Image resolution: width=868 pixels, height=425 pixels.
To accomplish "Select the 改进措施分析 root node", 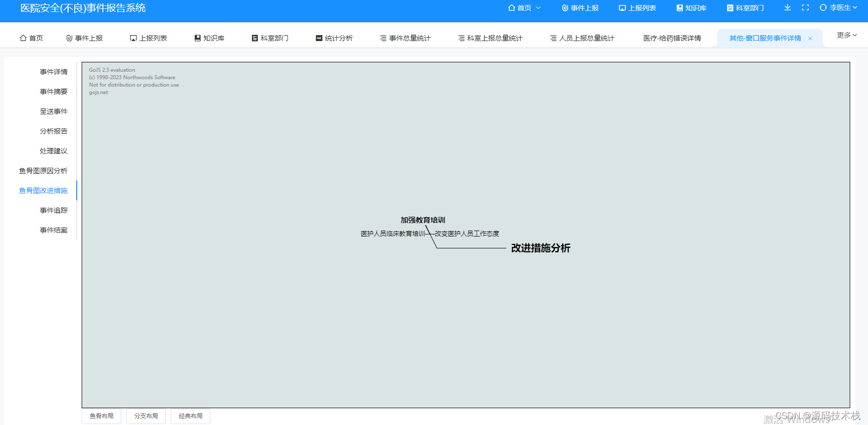I will tap(540, 248).
